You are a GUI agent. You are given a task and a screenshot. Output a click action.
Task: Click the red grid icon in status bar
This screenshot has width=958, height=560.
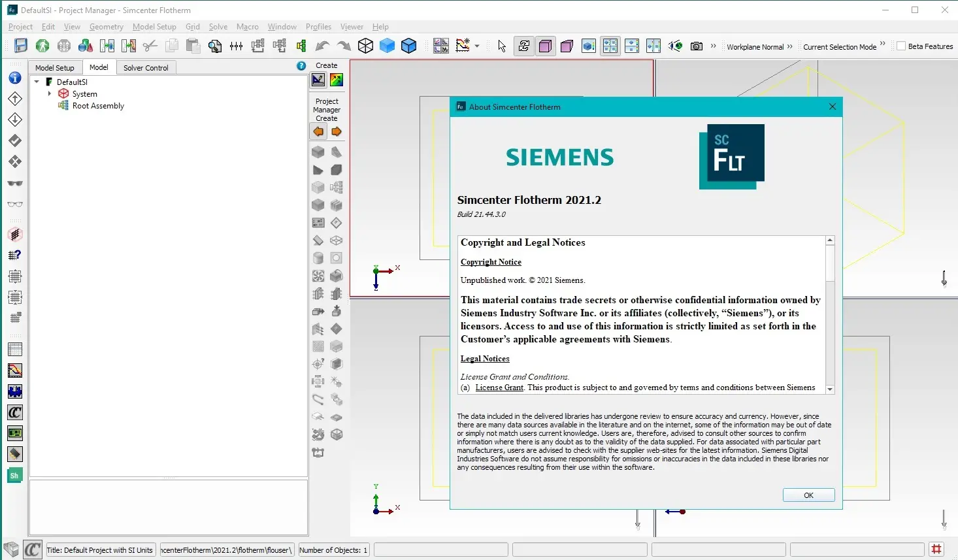pos(936,550)
